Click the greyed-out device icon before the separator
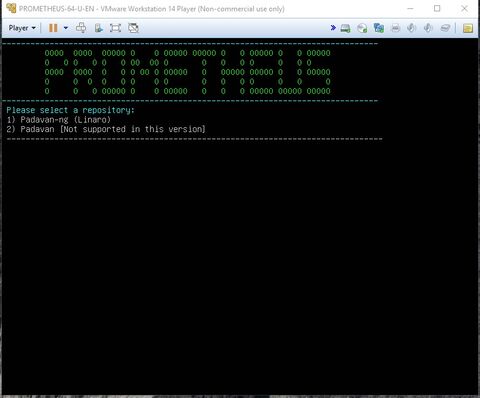 tap(445, 28)
